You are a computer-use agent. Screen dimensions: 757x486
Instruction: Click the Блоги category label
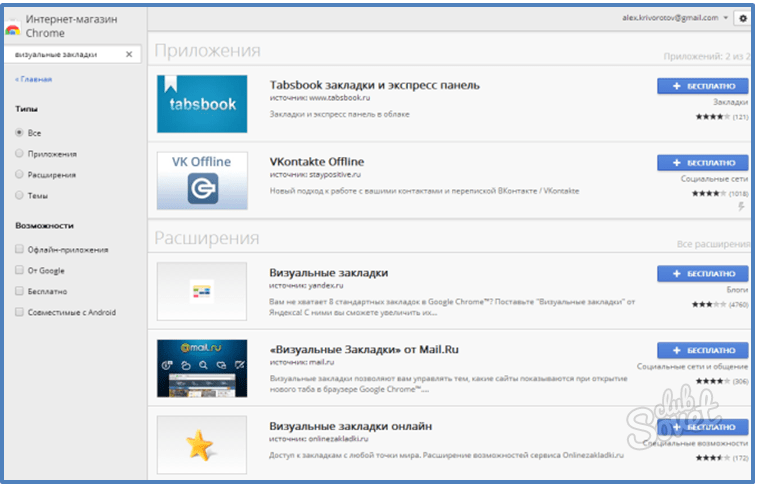(737, 290)
